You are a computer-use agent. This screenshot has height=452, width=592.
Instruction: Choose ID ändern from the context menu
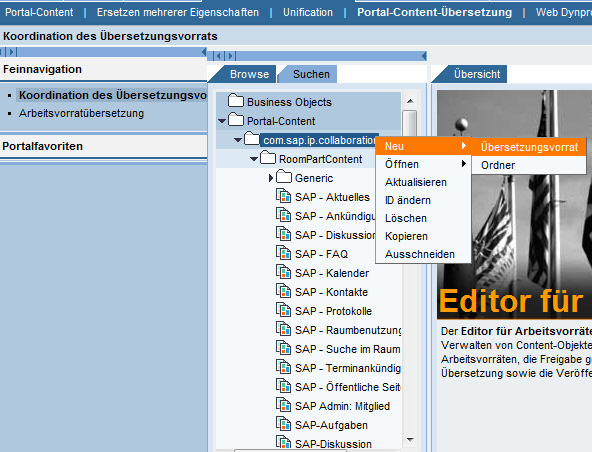coord(408,201)
